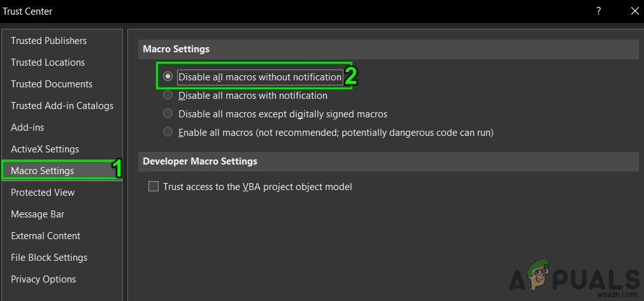Go to the Trusted Locations section
This screenshot has width=644, height=301.
point(48,62)
